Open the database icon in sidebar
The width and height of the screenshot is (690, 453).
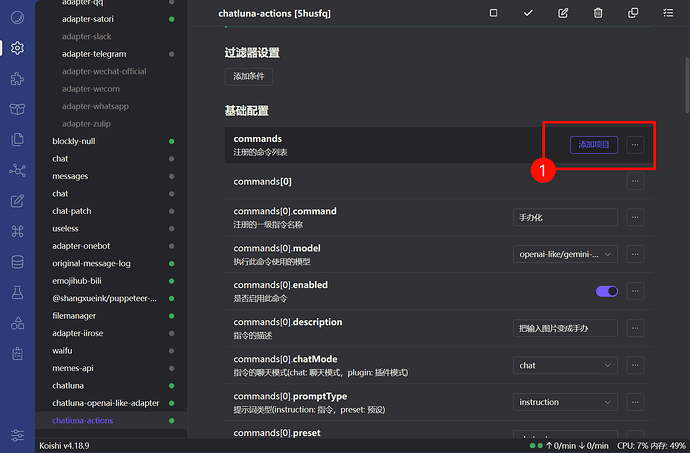17,262
